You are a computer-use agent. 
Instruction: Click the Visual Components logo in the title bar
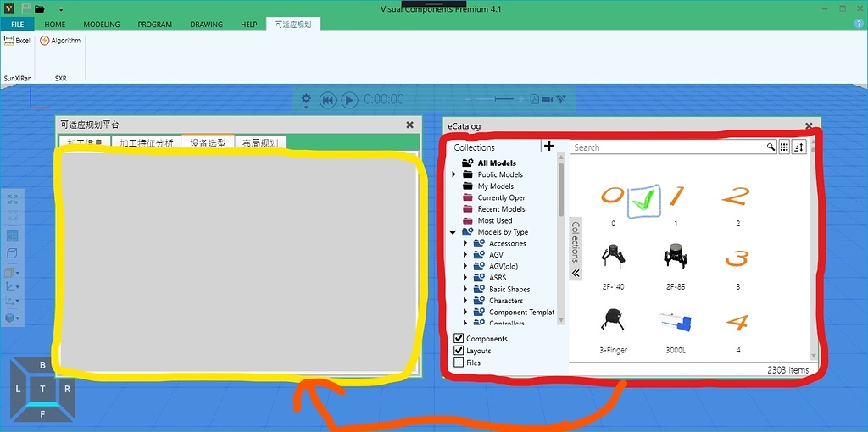pyautogui.click(x=8, y=8)
